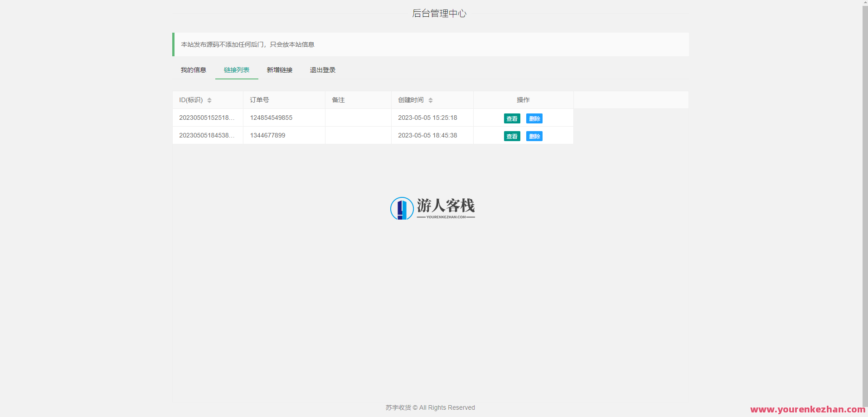
Task: Click the ascending sort arrow on 创建时间
Action: click(431, 98)
